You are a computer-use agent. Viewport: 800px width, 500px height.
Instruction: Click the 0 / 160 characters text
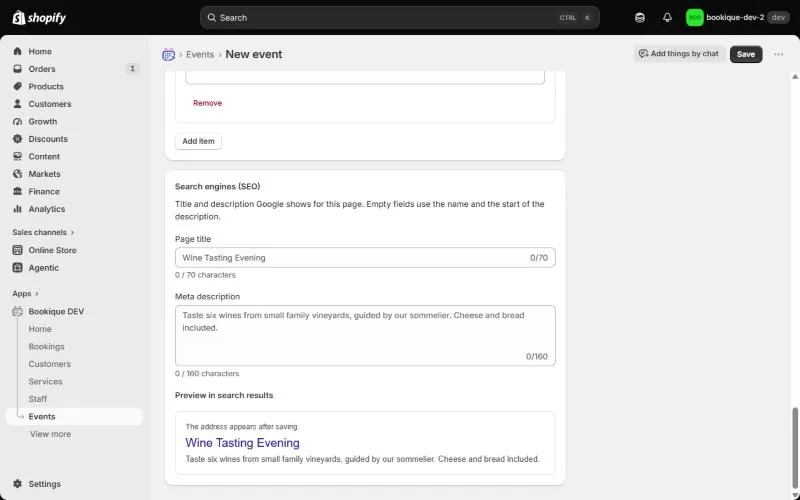click(x=207, y=373)
